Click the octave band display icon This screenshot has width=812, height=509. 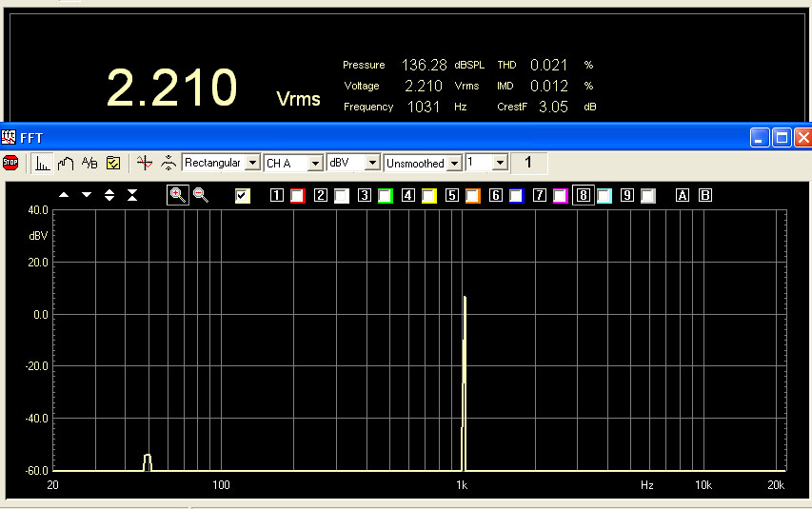point(66,163)
